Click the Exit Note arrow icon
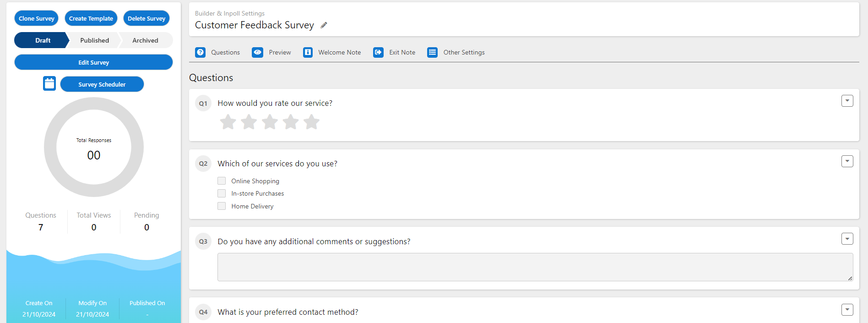 378,52
